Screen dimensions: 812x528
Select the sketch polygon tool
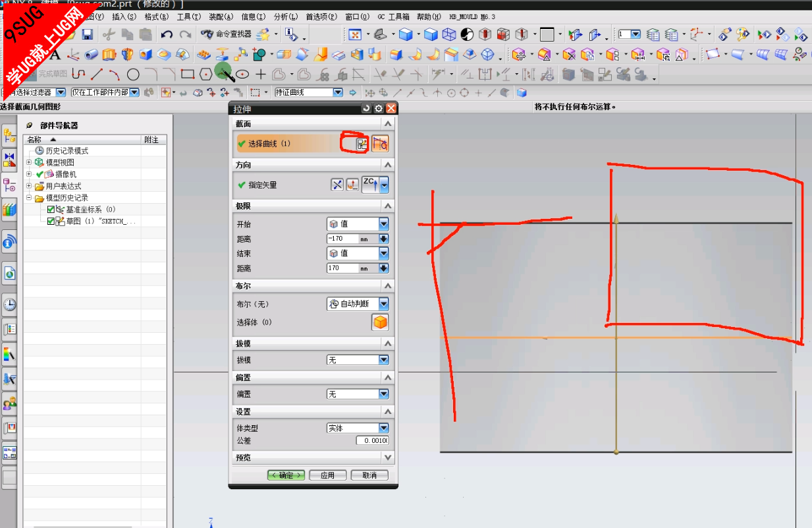point(205,74)
